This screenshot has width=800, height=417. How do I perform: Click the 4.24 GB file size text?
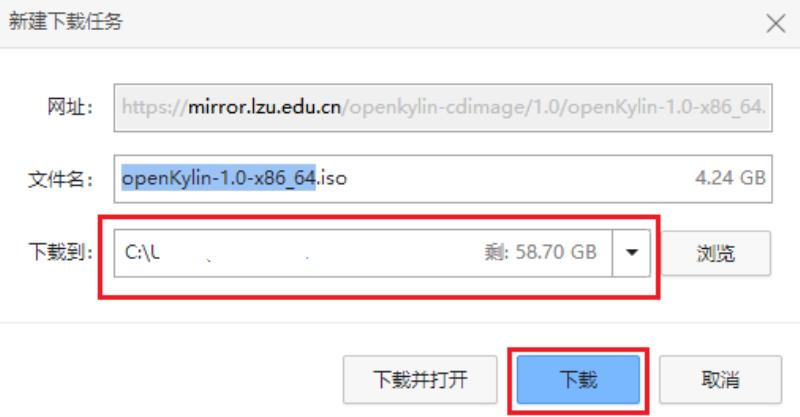coord(730,178)
